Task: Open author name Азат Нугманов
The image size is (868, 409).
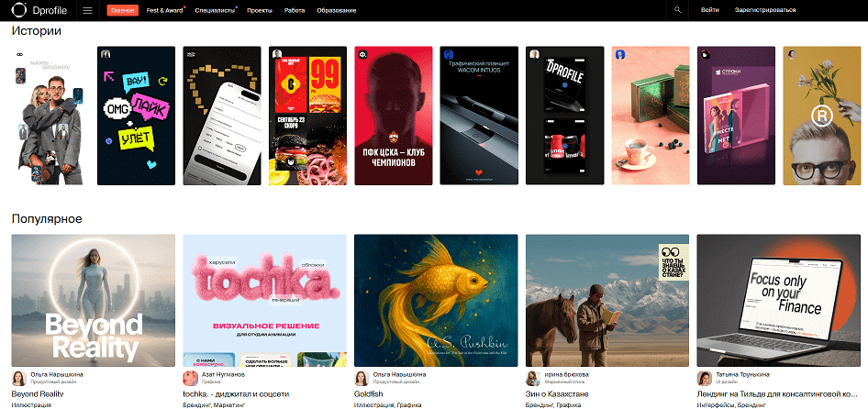Action: click(x=223, y=375)
